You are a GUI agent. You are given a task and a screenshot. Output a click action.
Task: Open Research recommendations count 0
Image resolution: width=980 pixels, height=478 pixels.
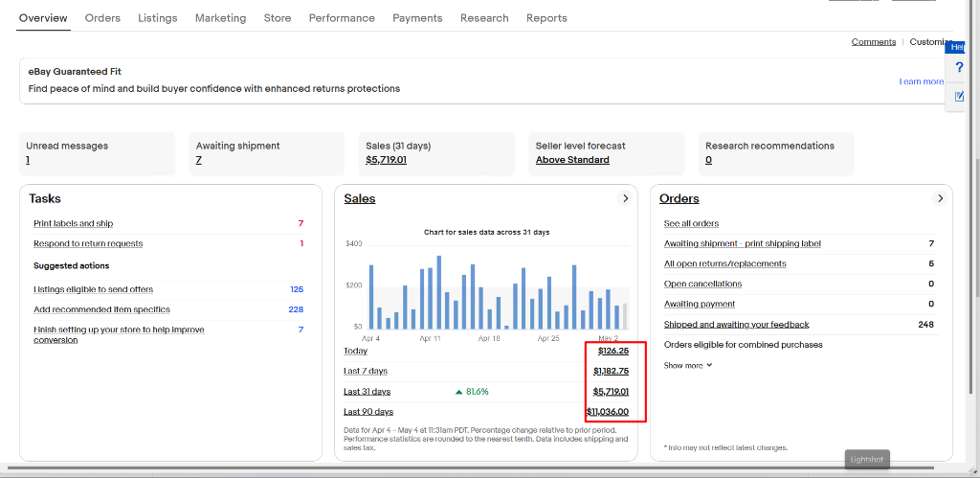[x=709, y=160]
